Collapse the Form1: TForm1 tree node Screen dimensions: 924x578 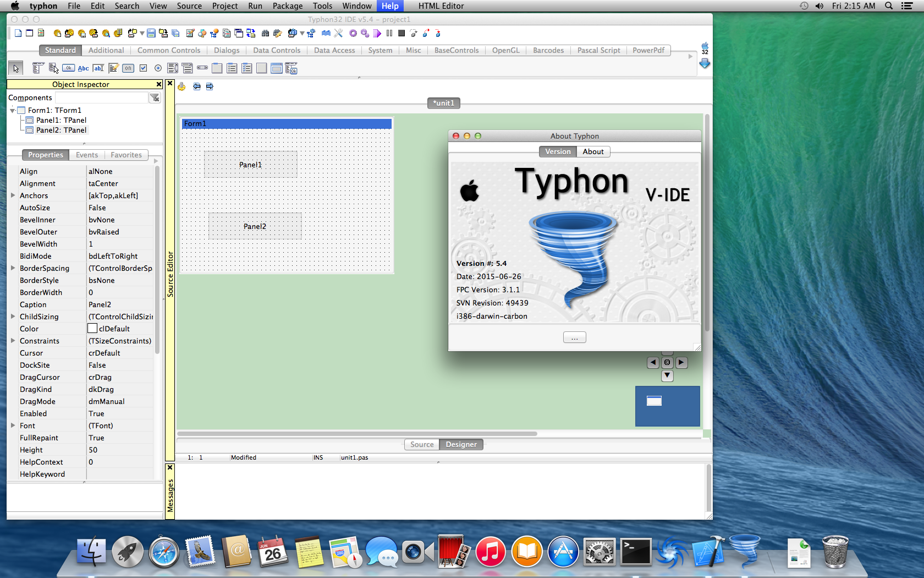tap(12, 111)
